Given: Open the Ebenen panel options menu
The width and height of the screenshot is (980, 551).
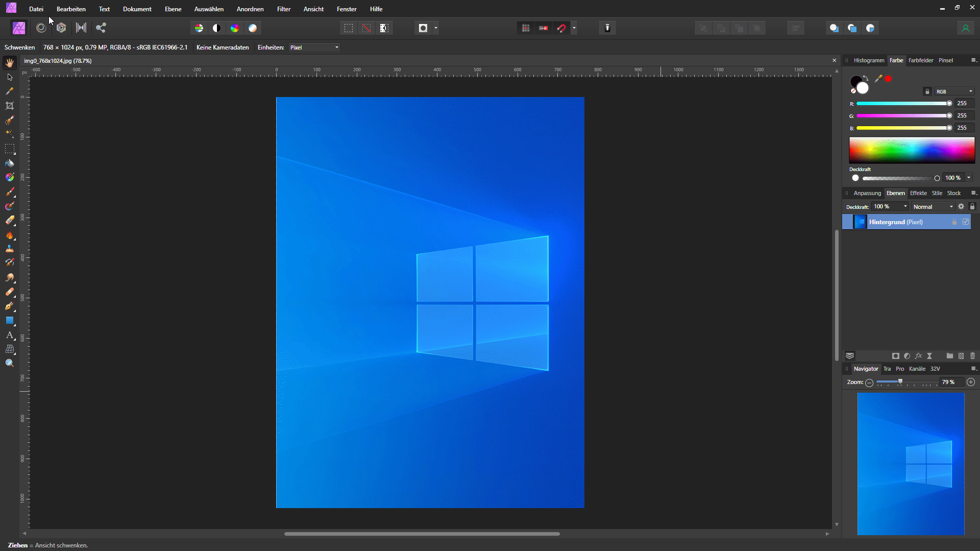Looking at the screenshot, I should coord(973,193).
